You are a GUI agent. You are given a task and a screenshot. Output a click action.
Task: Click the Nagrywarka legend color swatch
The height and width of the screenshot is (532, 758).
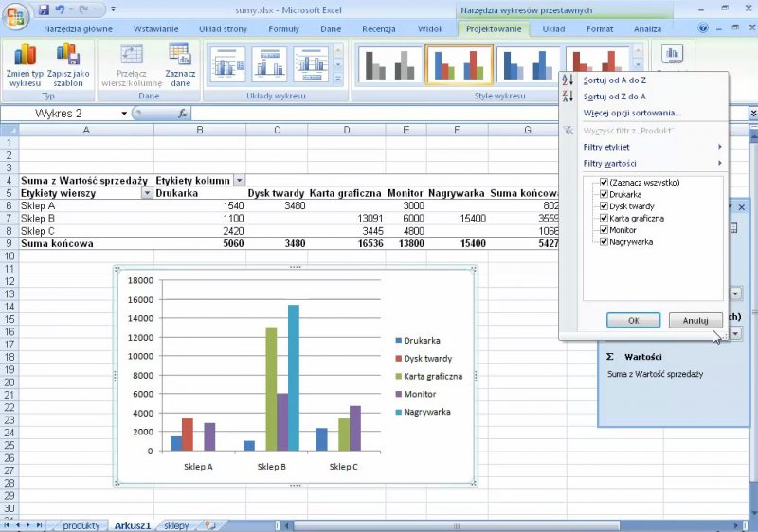click(x=398, y=412)
